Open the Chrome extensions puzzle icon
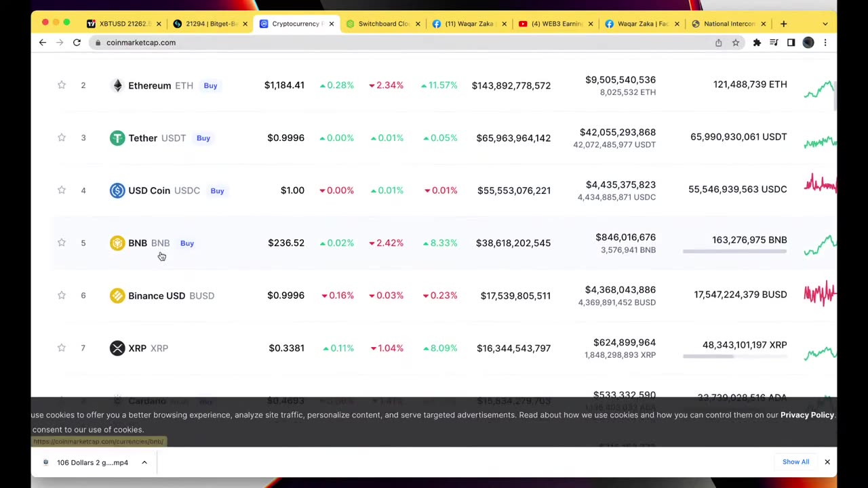Image resolution: width=868 pixels, height=488 pixels. [757, 43]
